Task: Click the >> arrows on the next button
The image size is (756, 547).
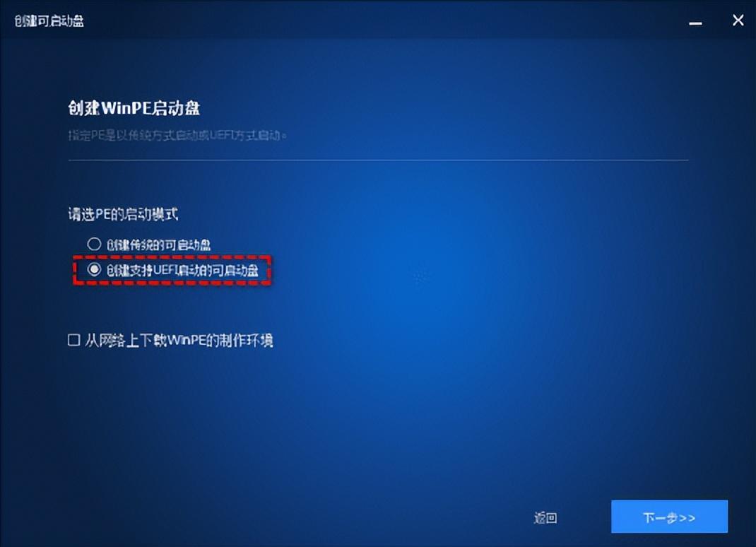Action: click(x=687, y=518)
